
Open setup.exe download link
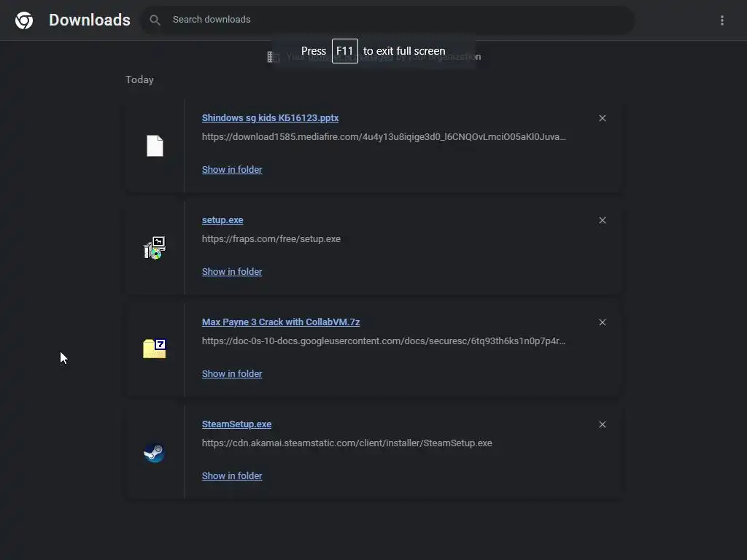pyautogui.click(x=222, y=220)
